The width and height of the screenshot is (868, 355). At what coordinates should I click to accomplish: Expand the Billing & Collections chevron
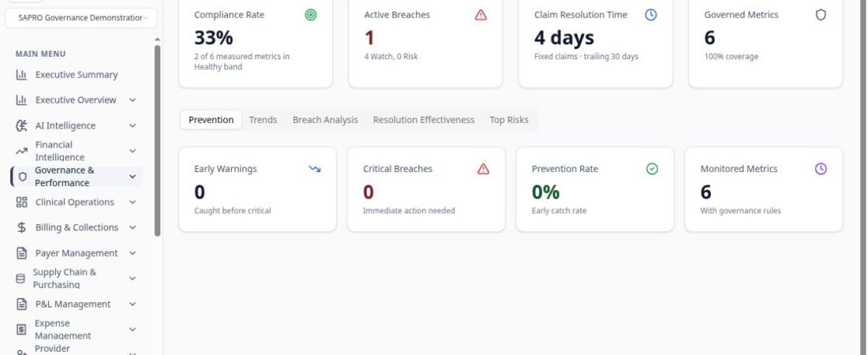click(133, 228)
